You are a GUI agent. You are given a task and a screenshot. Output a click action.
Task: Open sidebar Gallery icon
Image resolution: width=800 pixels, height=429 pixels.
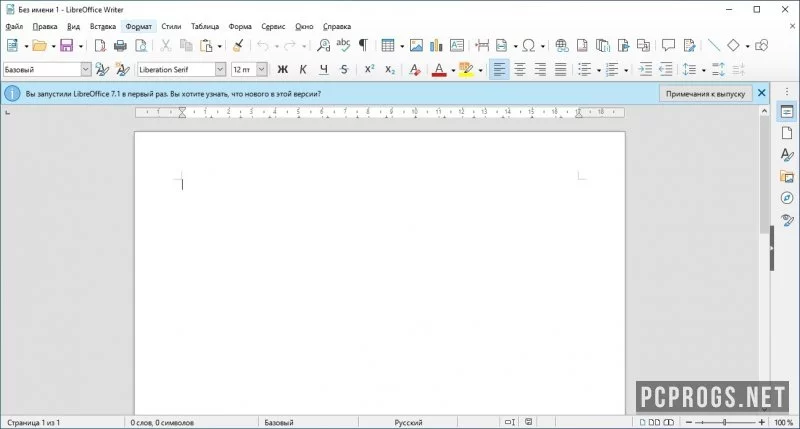(x=787, y=176)
